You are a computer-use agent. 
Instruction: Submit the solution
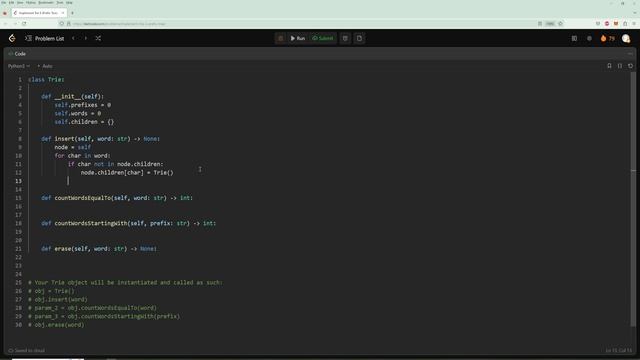322,38
